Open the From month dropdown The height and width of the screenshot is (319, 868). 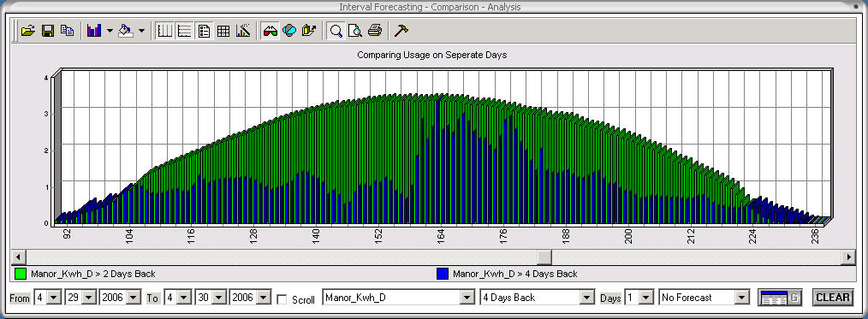tap(54, 298)
